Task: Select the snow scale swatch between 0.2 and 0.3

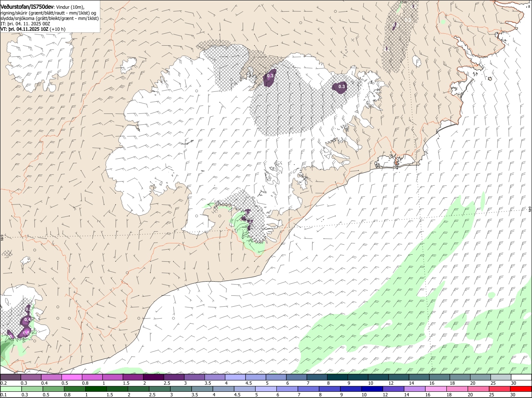Action: tap(10, 377)
